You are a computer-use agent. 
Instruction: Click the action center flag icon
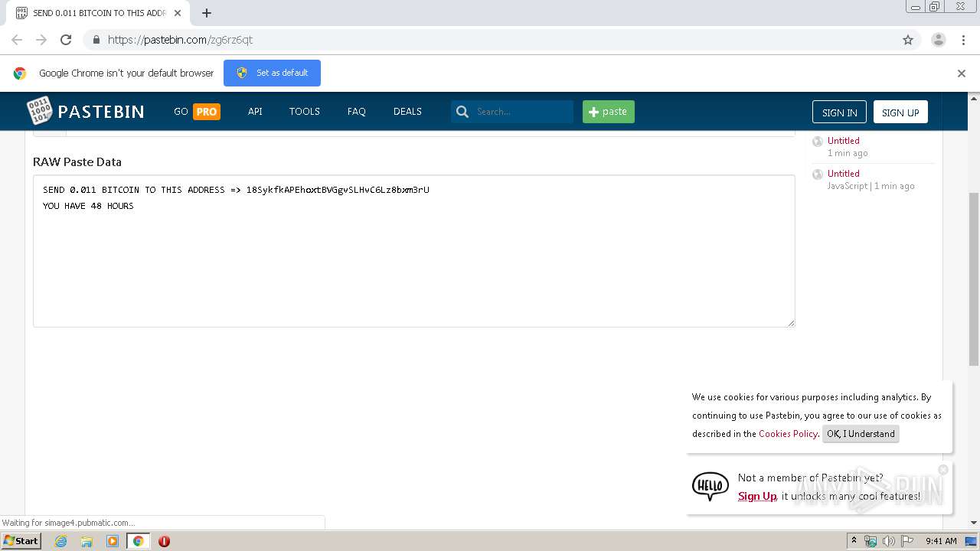[x=907, y=541]
